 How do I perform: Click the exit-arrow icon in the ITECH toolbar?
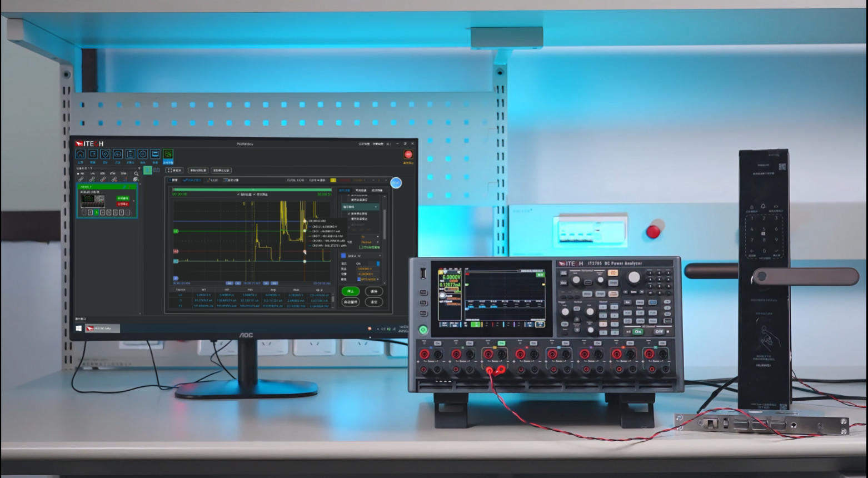93,154
